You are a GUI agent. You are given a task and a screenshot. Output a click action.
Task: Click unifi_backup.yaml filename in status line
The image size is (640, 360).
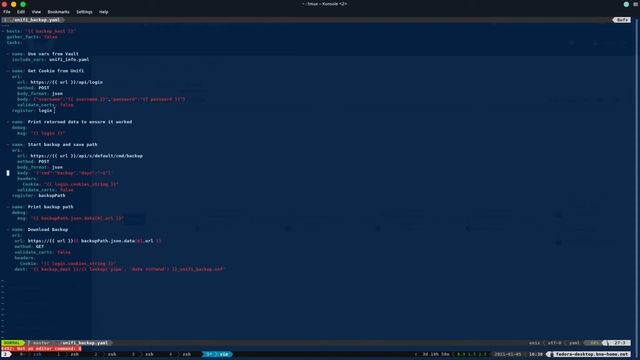click(85, 343)
